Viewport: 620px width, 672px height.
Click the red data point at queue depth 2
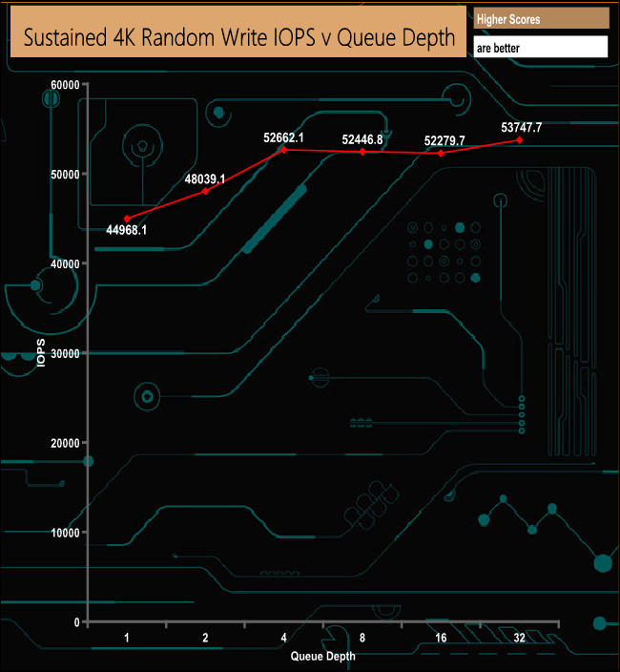[205, 191]
